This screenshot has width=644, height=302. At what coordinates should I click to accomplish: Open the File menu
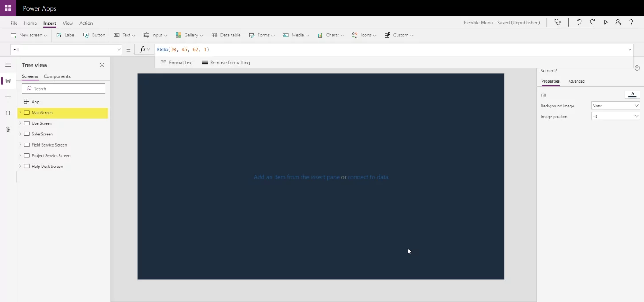tap(14, 23)
